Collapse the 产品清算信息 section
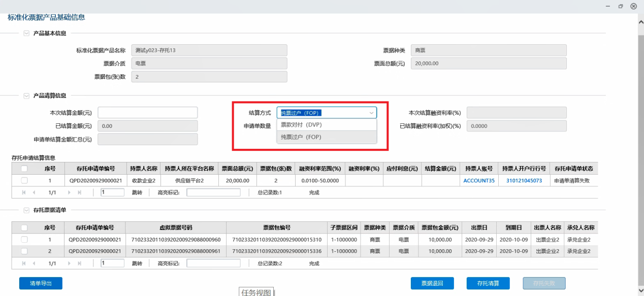Image resolution: width=644 pixels, height=296 pixels. (x=27, y=95)
